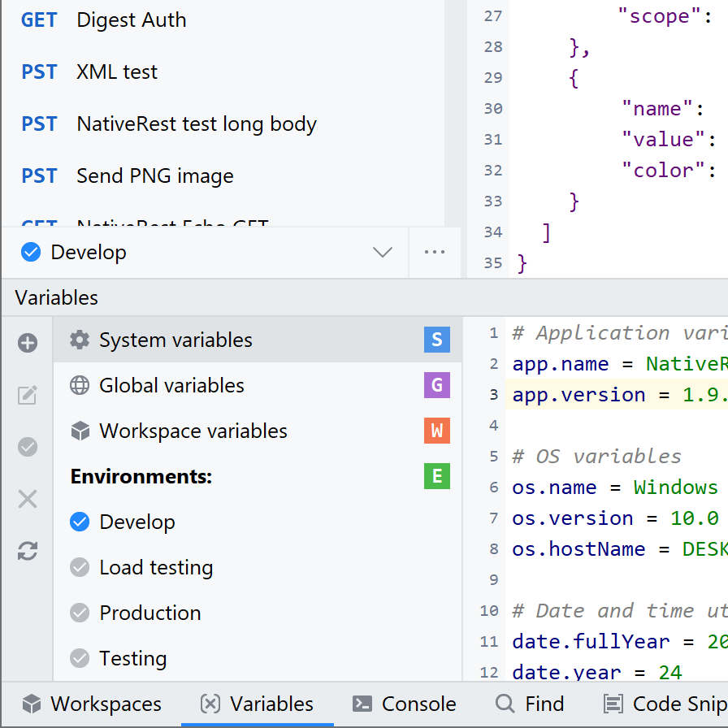Open the Console tab
Viewport: 728px width, 728px height.
click(x=404, y=704)
